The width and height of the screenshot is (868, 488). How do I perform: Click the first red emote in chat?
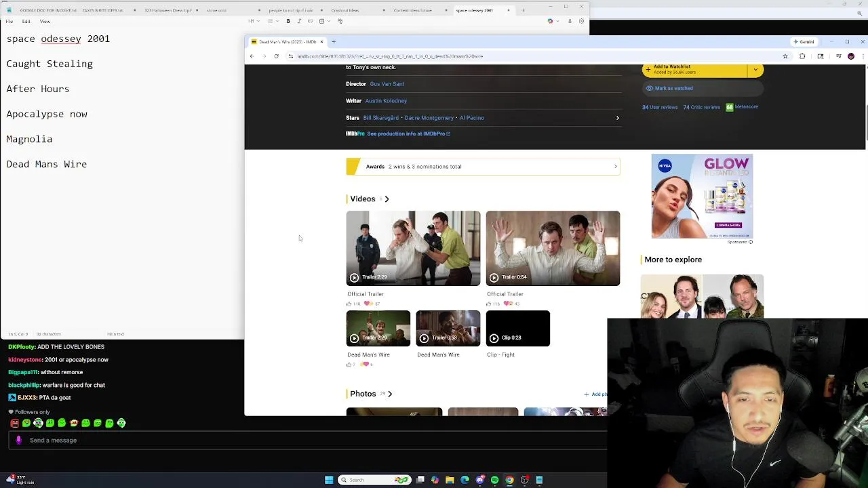(14, 424)
